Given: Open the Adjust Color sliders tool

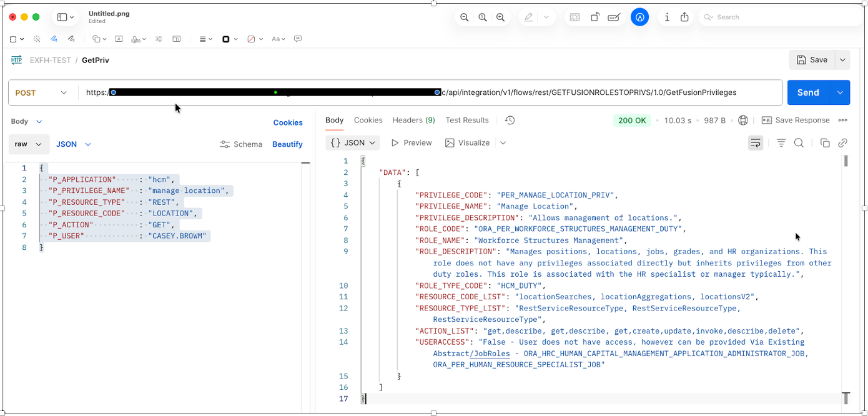Looking at the screenshot, I should coord(159,39).
